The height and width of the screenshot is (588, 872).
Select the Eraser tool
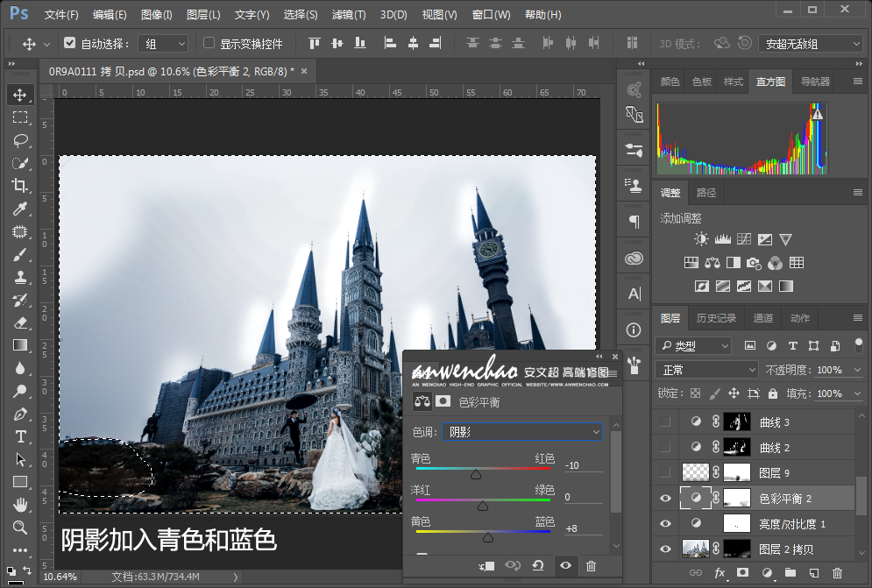click(x=20, y=322)
